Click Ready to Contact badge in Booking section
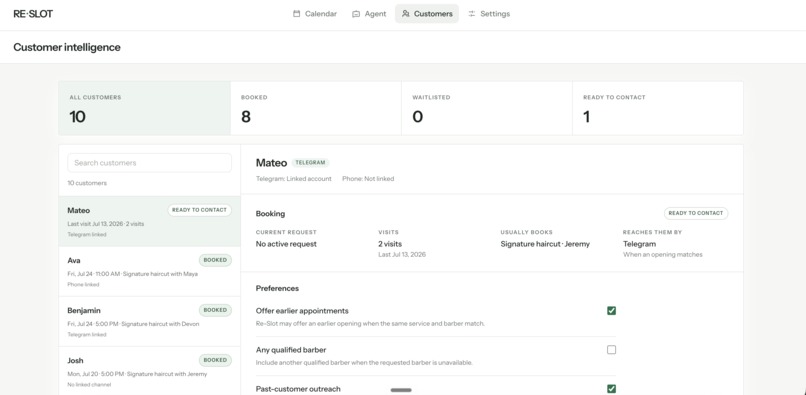 (x=696, y=213)
